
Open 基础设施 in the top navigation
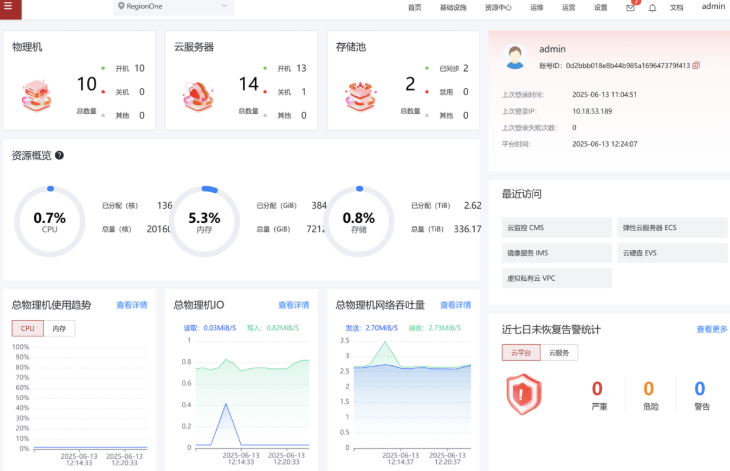(x=453, y=7)
